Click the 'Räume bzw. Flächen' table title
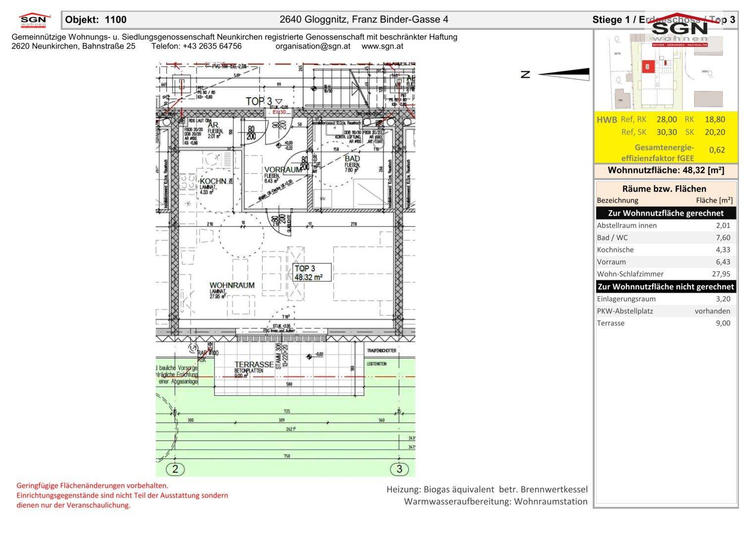This screenshot has height=535, width=756. [664, 189]
